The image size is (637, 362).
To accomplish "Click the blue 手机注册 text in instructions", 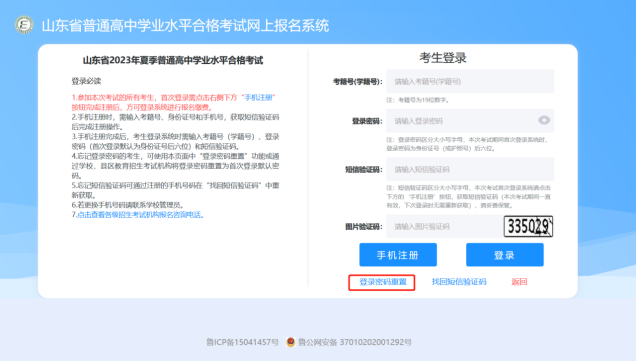I will (x=258, y=98).
